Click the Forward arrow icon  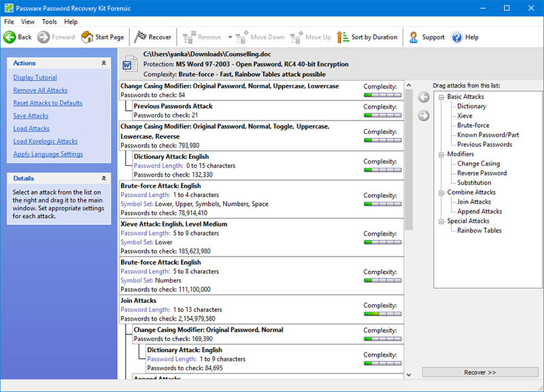click(x=44, y=37)
